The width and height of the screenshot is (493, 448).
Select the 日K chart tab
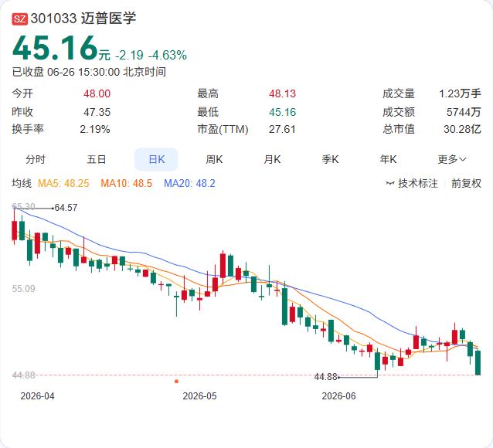point(156,159)
